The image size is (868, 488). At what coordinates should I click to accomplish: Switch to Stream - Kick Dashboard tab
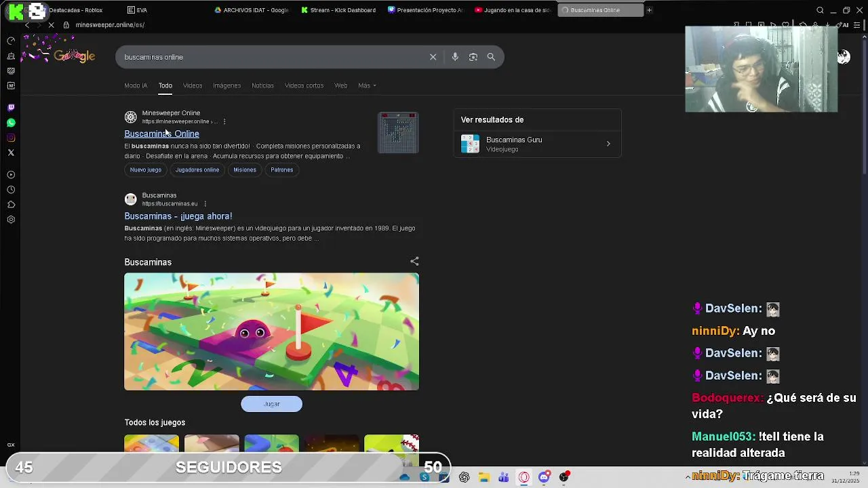(339, 10)
